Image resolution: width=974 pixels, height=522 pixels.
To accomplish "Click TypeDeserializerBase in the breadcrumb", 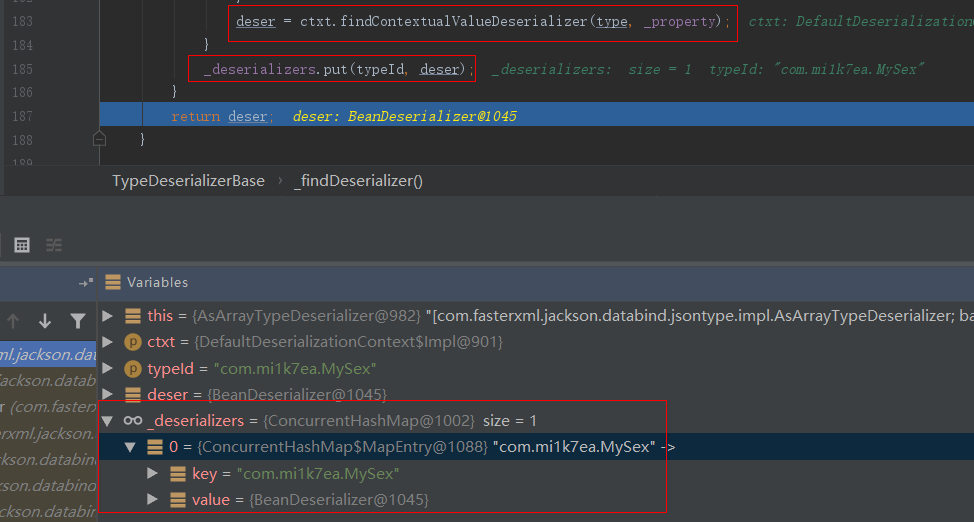I will point(188,181).
